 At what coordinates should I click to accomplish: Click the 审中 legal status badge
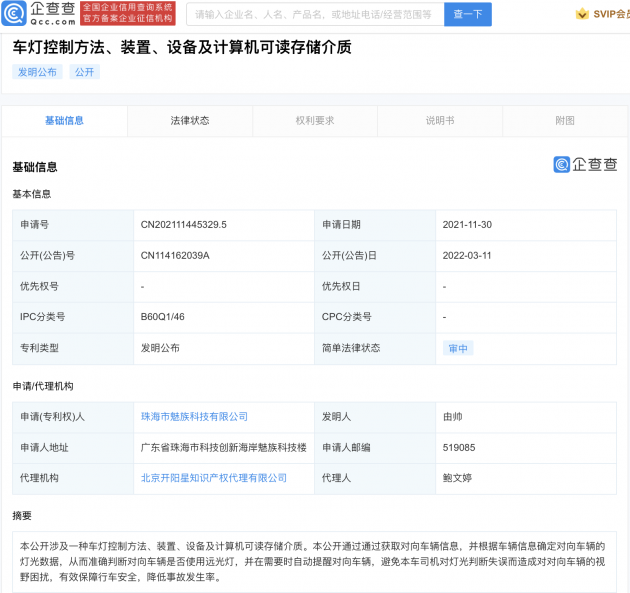pos(458,348)
